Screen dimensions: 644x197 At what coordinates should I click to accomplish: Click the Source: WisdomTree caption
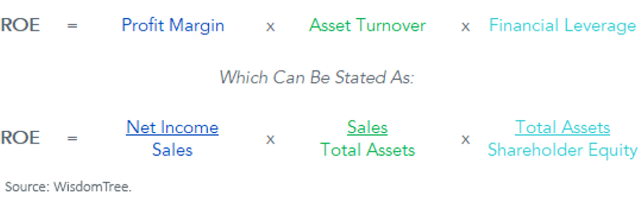[68, 187]
